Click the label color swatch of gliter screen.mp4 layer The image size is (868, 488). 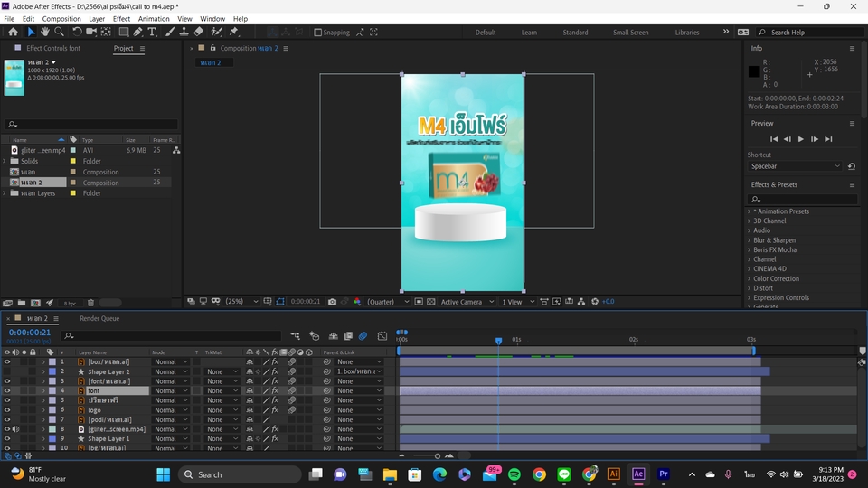[52, 428]
